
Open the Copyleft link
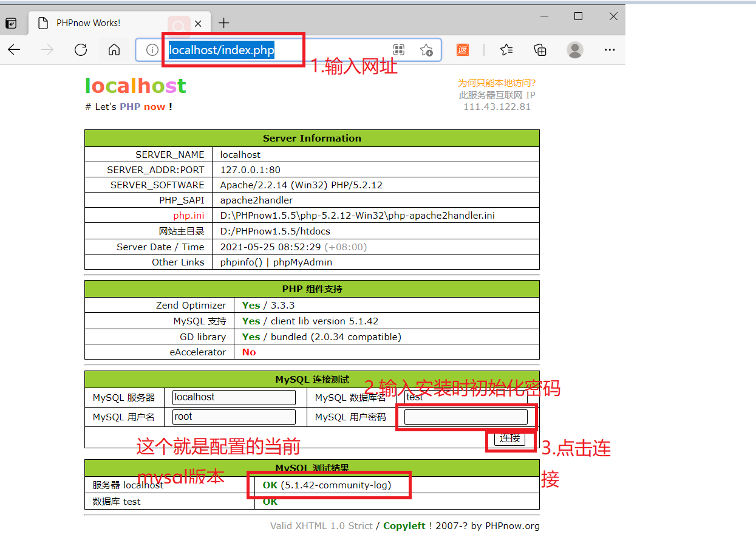coord(404,526)
